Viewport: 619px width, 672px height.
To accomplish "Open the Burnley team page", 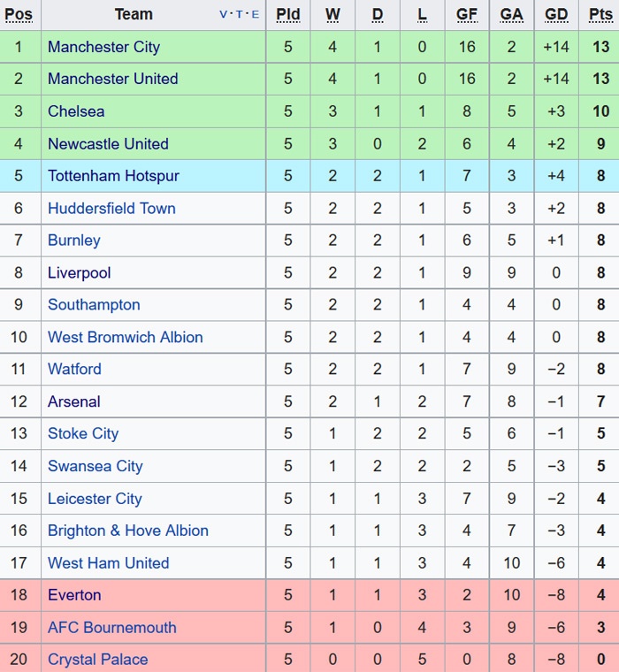I will 74,241.
